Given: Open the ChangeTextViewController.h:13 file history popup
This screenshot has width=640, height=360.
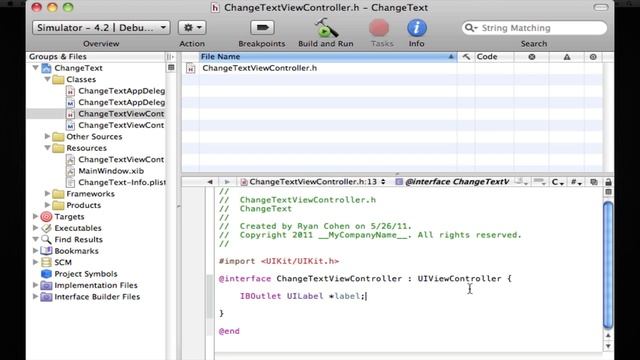Looking at the screenshot, I should 313,182.
